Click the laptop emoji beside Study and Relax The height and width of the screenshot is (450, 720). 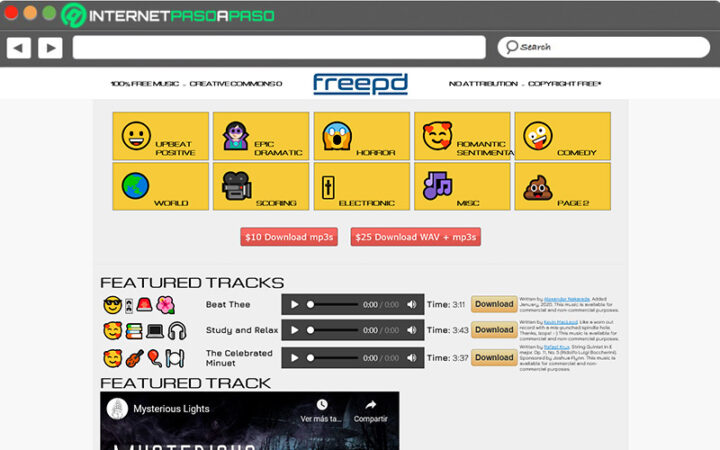click(155, 331)
